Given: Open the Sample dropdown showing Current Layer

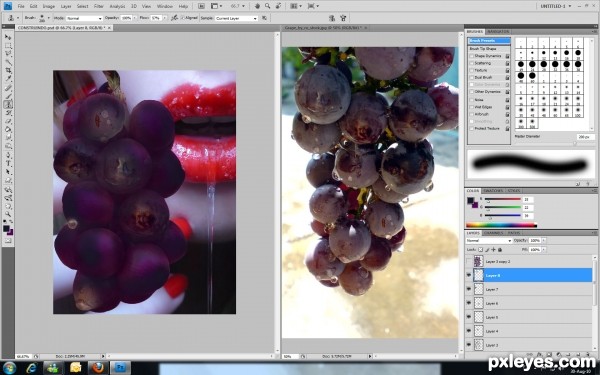Looking at the screenshot, I should tap(236, 18).
